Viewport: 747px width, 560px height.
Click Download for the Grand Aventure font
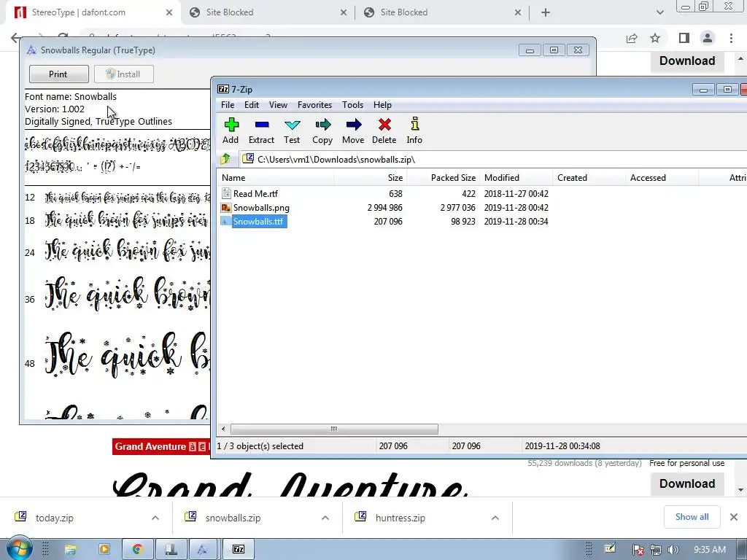pos(687,484)
